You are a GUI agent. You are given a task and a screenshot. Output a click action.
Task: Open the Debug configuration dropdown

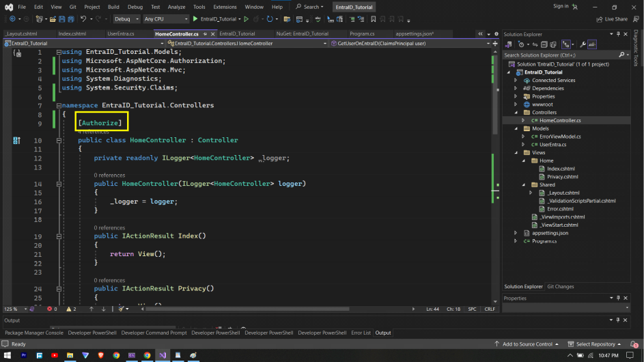click(126, 19)
